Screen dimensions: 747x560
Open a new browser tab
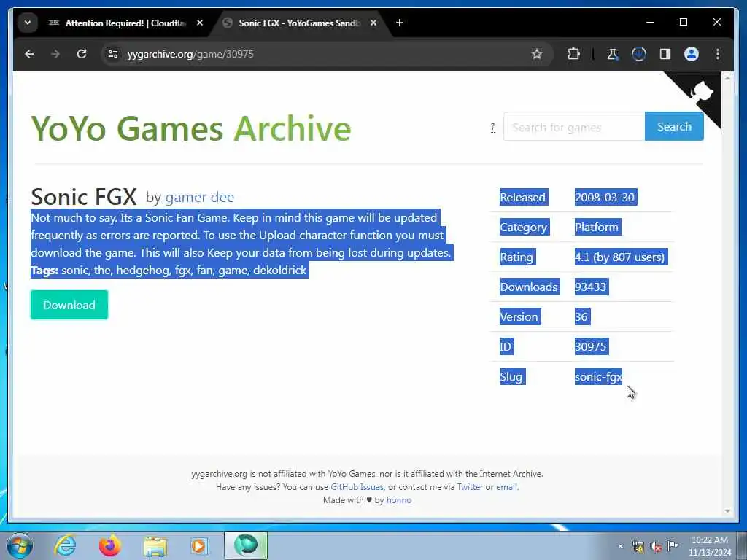[x=400, y=23]
